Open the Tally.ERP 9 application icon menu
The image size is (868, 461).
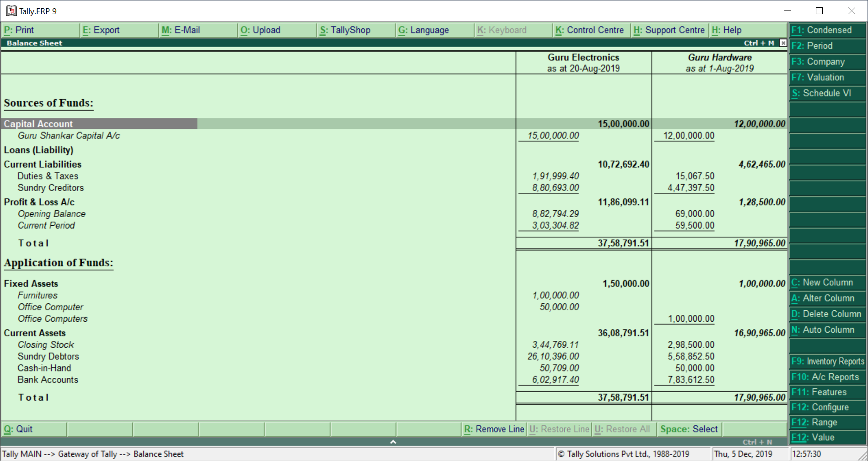tap(11, 11)
